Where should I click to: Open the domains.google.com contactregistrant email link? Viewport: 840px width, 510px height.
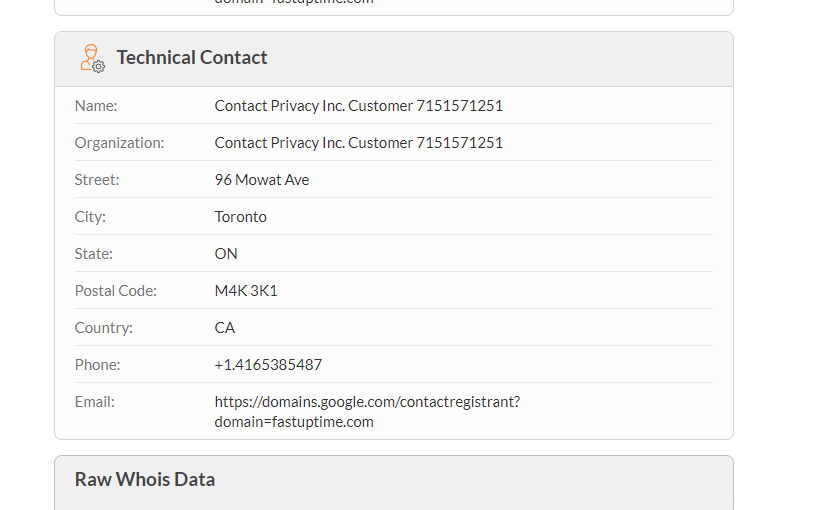point(367,411)
